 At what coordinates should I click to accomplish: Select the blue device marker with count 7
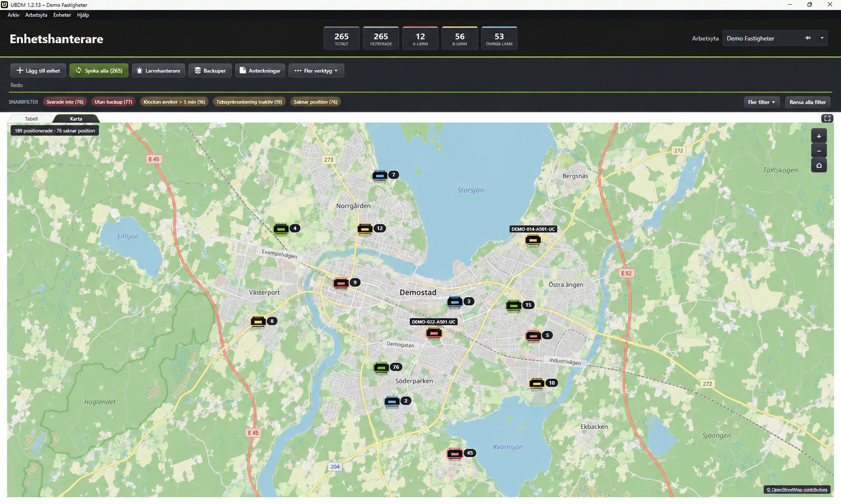(x=380, y=175)
